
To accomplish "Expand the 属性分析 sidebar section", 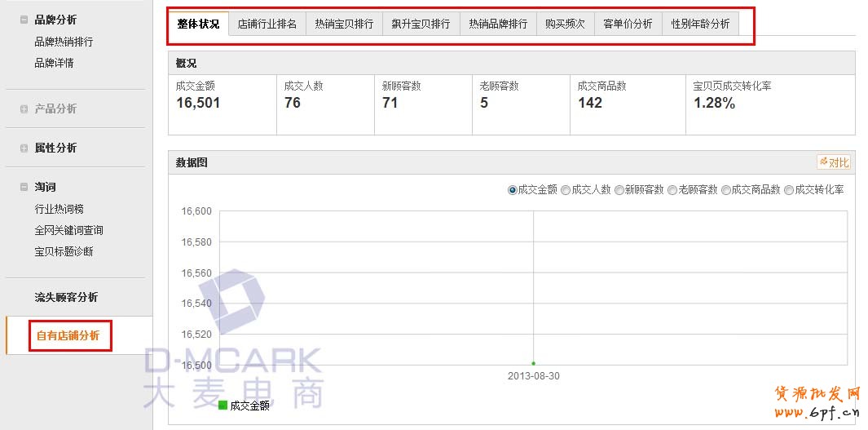I will click(x=24, y=149).
